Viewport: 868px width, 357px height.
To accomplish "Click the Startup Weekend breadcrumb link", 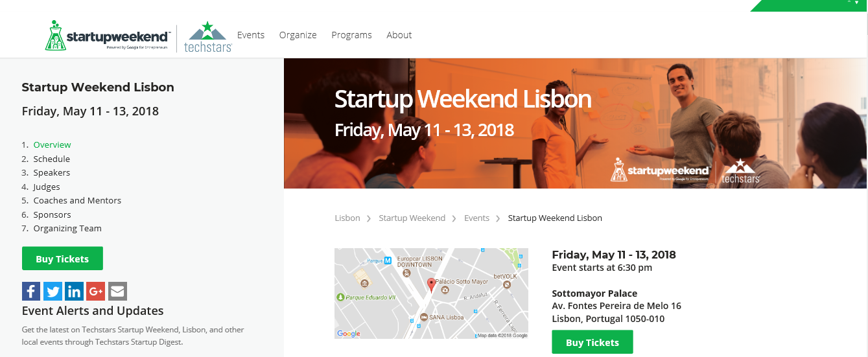I will pyautogui.click(x=412, y=218).
